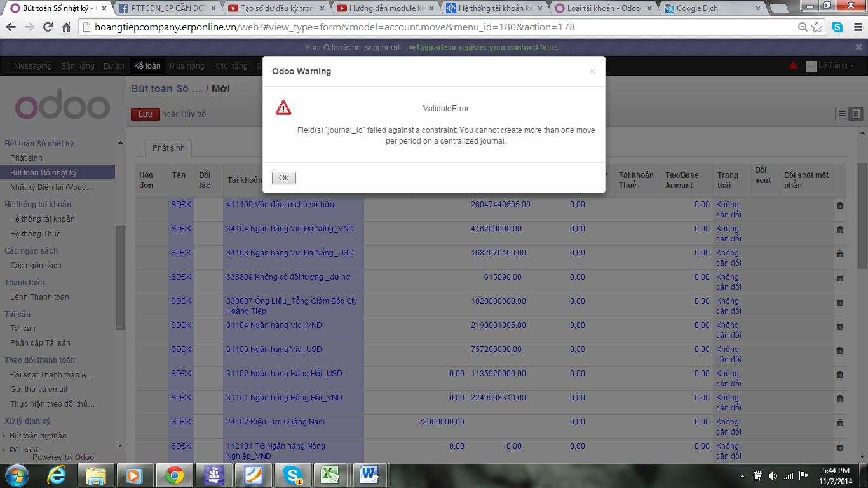Open the Lê Hằng user dropdown
Screen dimensions: 868x488
click(831, 66)
